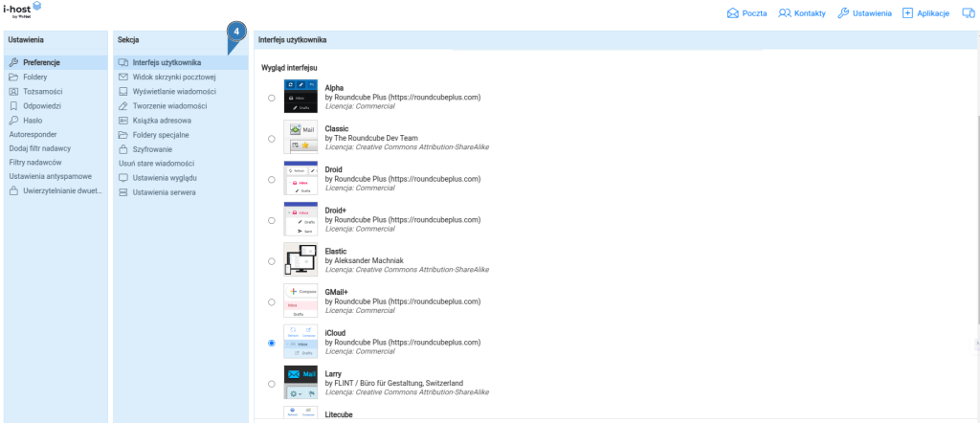The height and width of the screenshot is (423, 980).
Task: Select the Elastic skin radio button
Action: pos(271,261)
